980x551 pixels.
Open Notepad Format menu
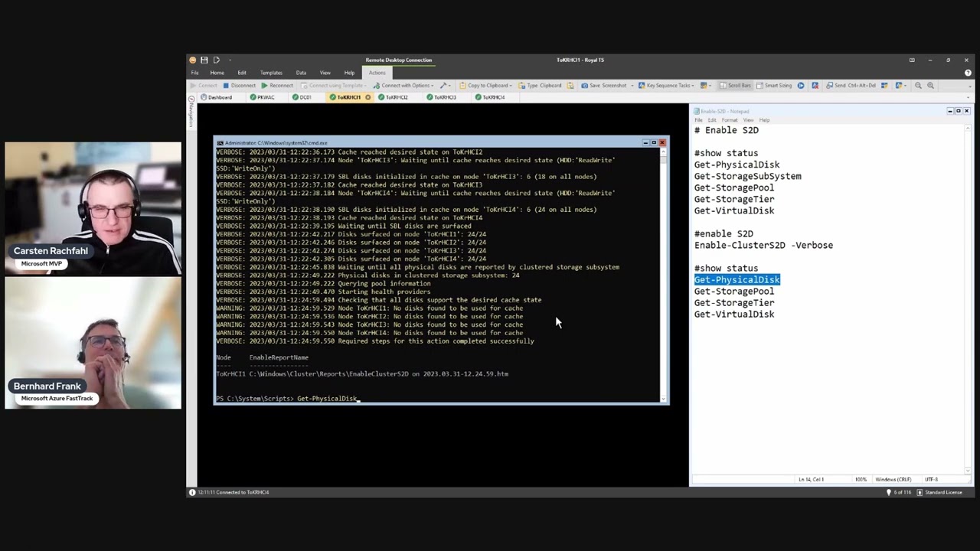click(x=730, y=120)
